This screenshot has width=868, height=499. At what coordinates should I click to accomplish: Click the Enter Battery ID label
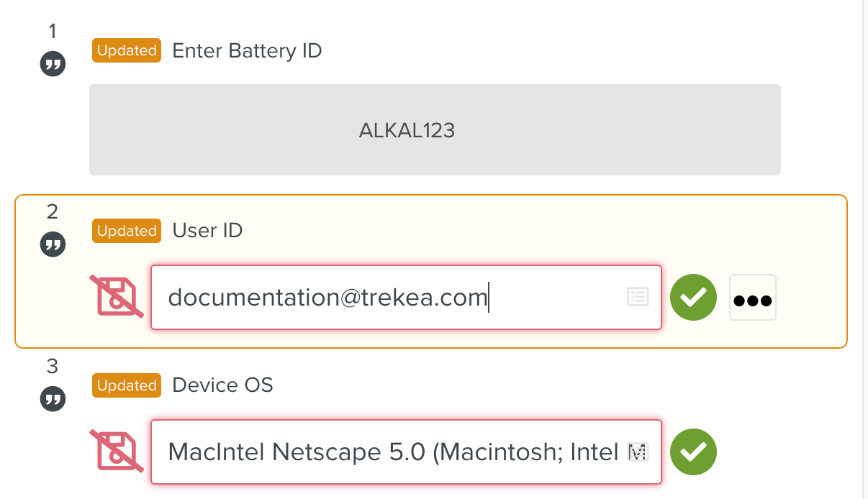click(x=247, y=51)
